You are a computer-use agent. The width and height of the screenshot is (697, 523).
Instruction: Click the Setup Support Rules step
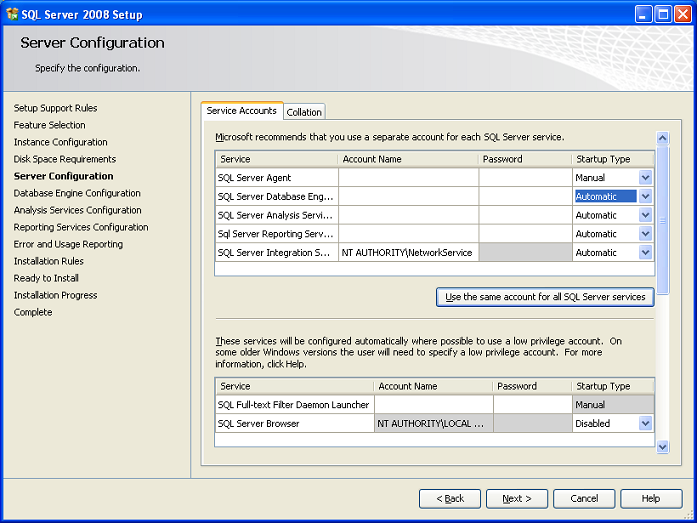55,108
